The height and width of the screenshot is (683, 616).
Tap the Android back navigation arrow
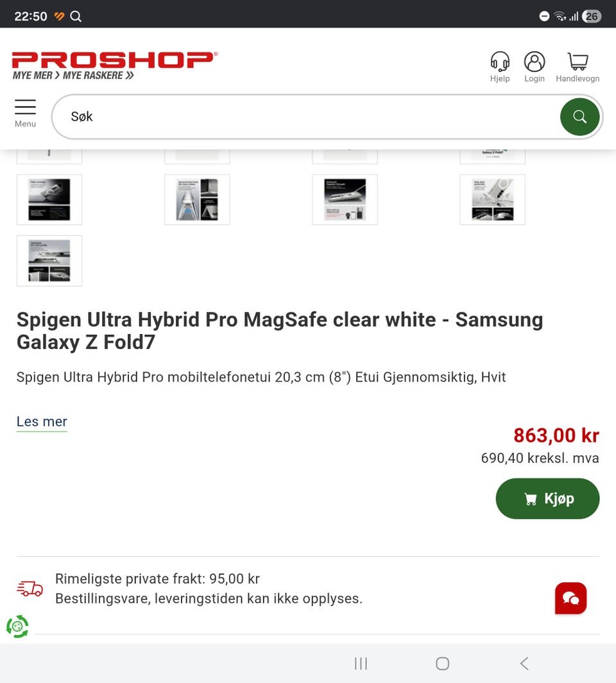(x=524, y=663)
